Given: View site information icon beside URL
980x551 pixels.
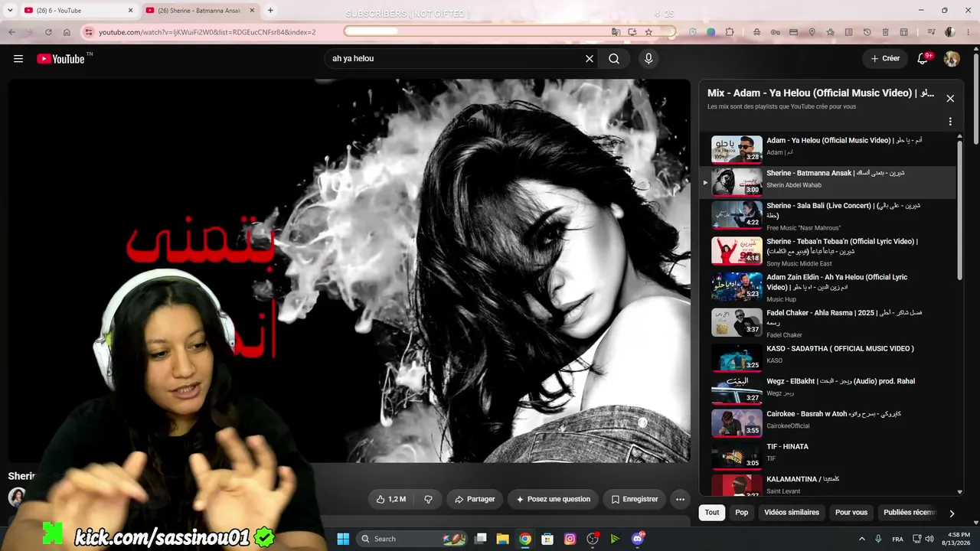Looking at the screenshot, I should (89, 32).
